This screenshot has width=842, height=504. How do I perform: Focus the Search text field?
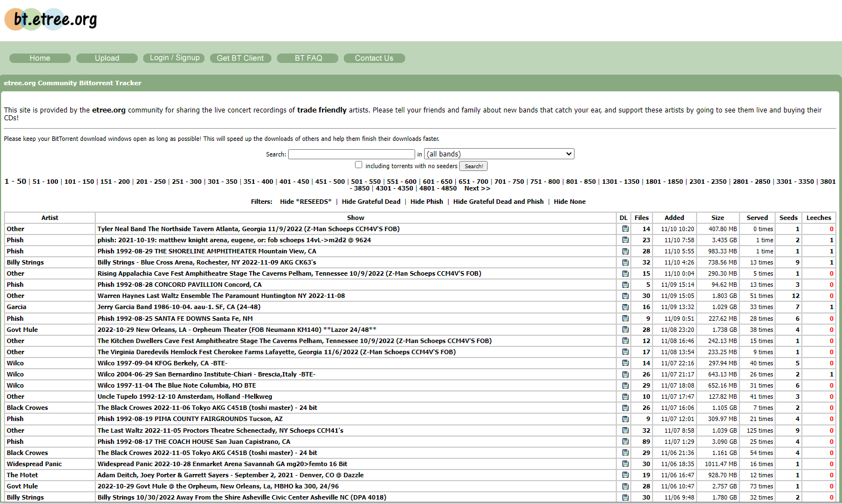click(x=352, y=154)
